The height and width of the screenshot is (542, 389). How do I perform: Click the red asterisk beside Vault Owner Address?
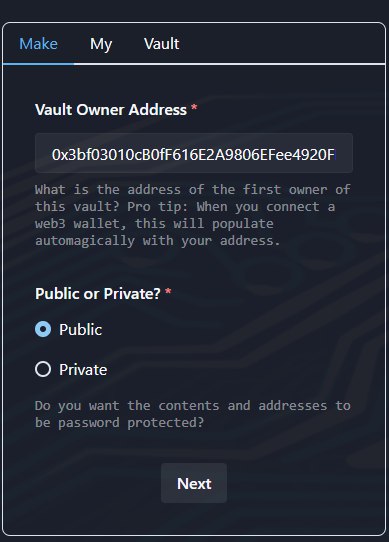pos(194,108)
